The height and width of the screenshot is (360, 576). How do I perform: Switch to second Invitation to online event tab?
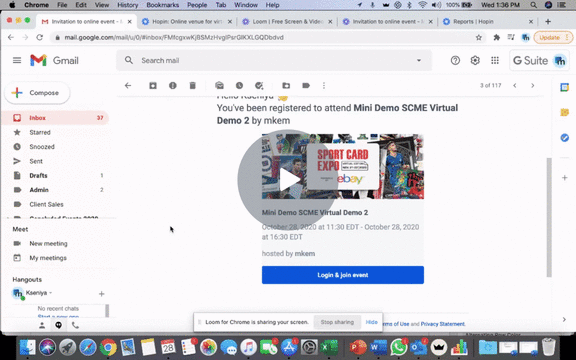coord(388,22)
